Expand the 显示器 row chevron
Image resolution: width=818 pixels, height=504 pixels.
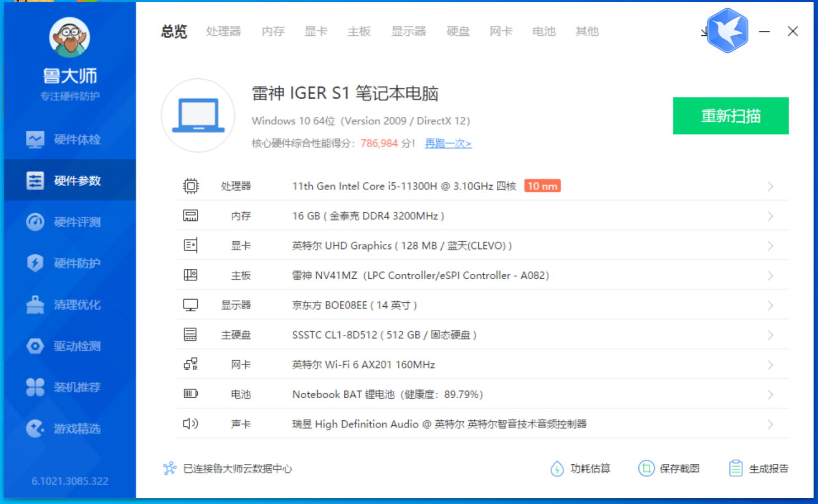(771, 306)
